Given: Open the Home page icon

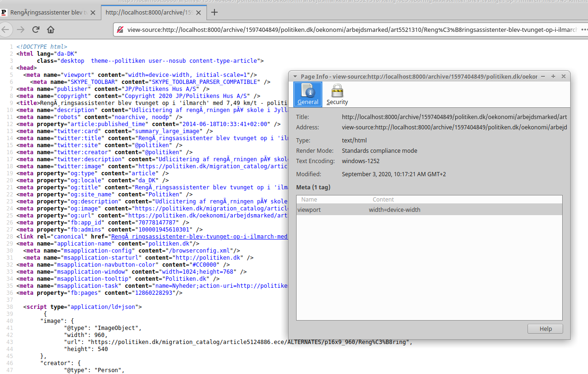Looking at the screenshot, I should point(51,30).
